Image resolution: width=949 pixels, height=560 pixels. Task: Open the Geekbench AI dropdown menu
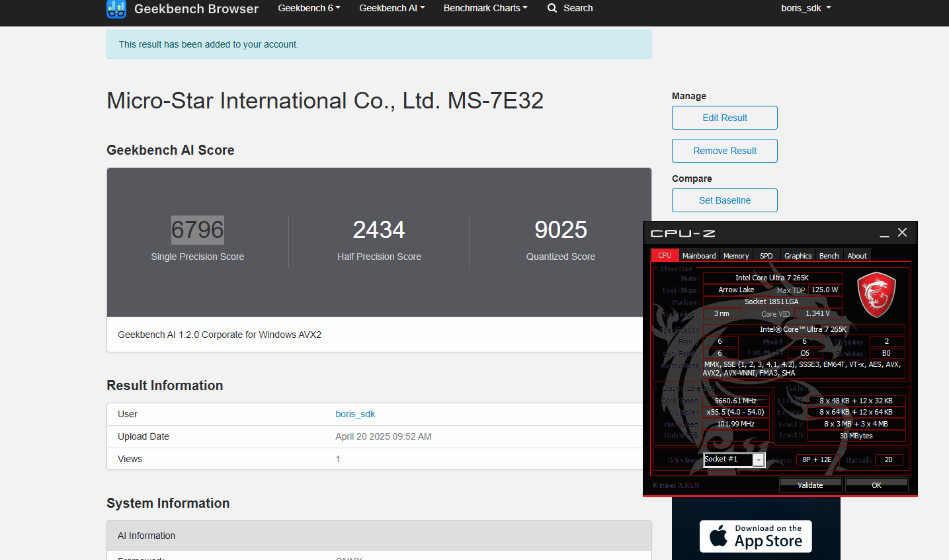392,8
